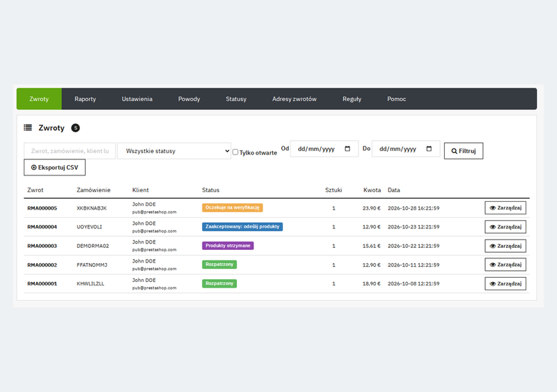Image resolution: width=557 pixels, height=392 pixels.
Task: Click amount 15,61 €
Action: pyautogui.click(x=372, y=246)
